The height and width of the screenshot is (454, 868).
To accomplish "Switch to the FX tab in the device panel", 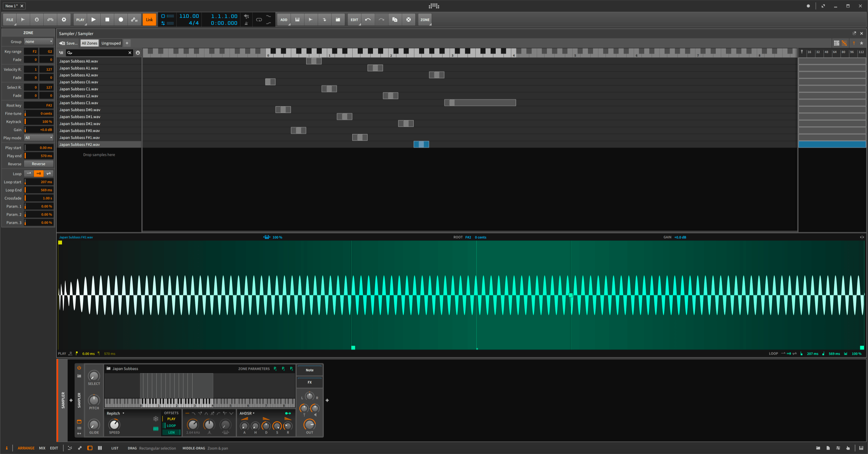I will tap(309, 382).
